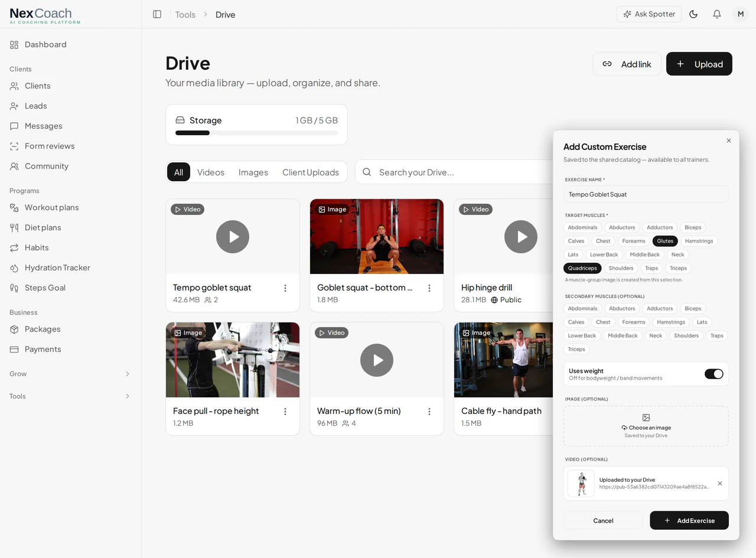Select the All tab
The height and width of the screenshot is (558, 756).
[x=178, y=172]
